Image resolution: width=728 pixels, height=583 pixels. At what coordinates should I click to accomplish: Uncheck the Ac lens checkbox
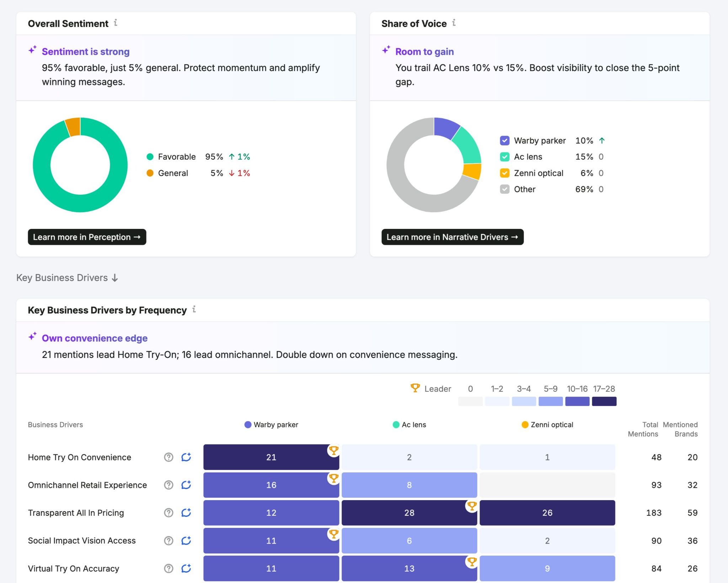coord(505,157)
